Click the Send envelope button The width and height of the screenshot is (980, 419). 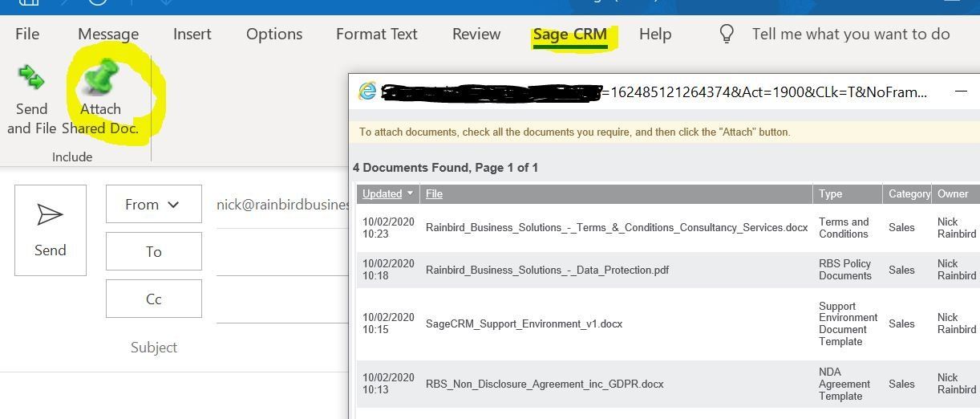(51, 230)
